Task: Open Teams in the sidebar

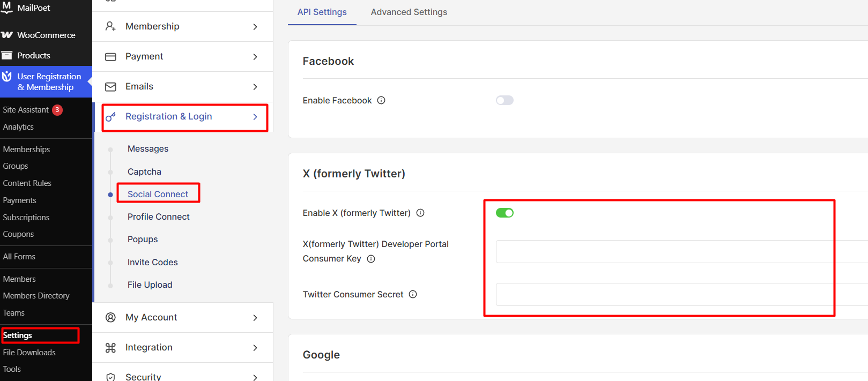Action: tap(14, 313)
